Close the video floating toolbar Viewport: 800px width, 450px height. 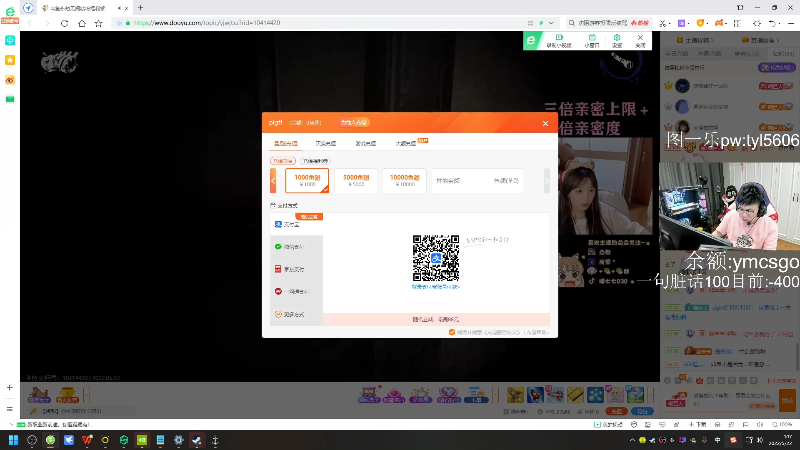click(640, 41)
